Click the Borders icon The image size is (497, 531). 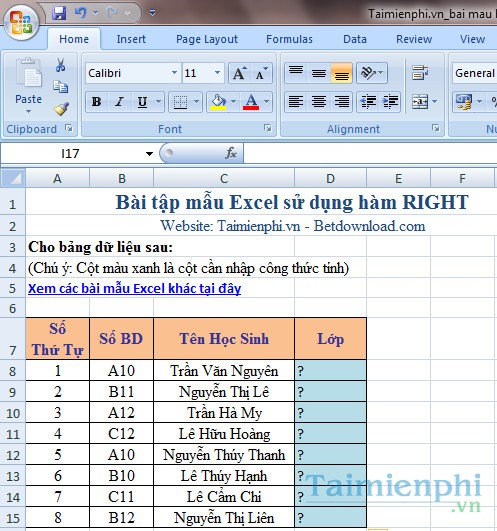[x=180, y=102]
